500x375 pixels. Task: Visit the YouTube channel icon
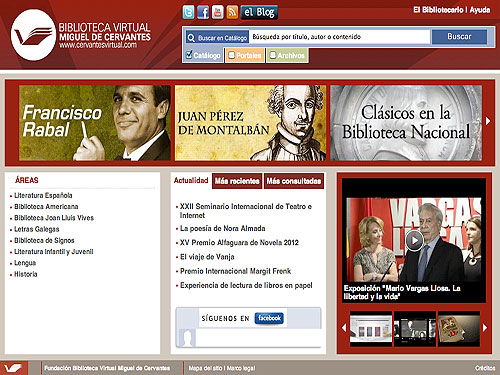[218, 13]
